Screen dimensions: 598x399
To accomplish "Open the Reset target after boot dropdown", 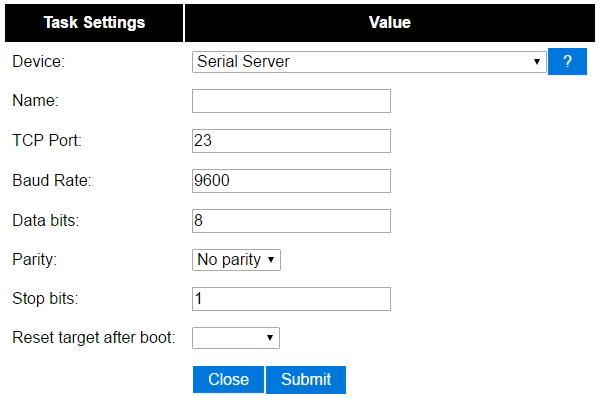I will coord(236,338).
